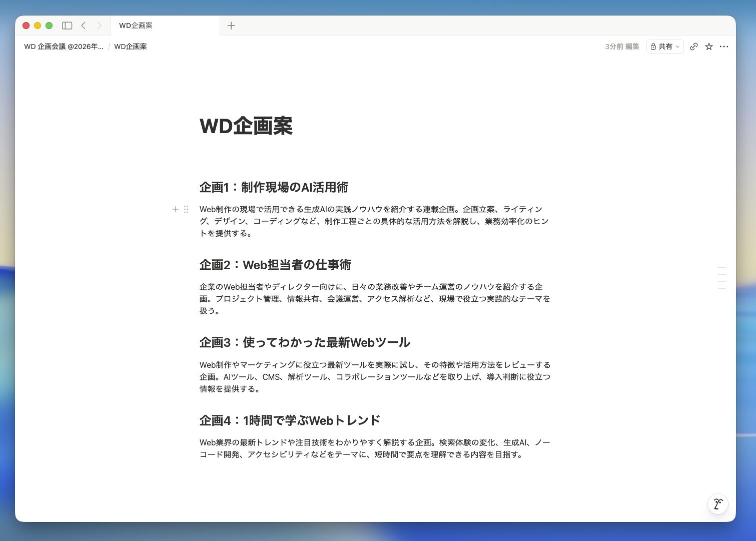Click paragraph starting 企業のWeb担当者やディレクター向けに
Viewport: 756px width, 541px height.
375,299
